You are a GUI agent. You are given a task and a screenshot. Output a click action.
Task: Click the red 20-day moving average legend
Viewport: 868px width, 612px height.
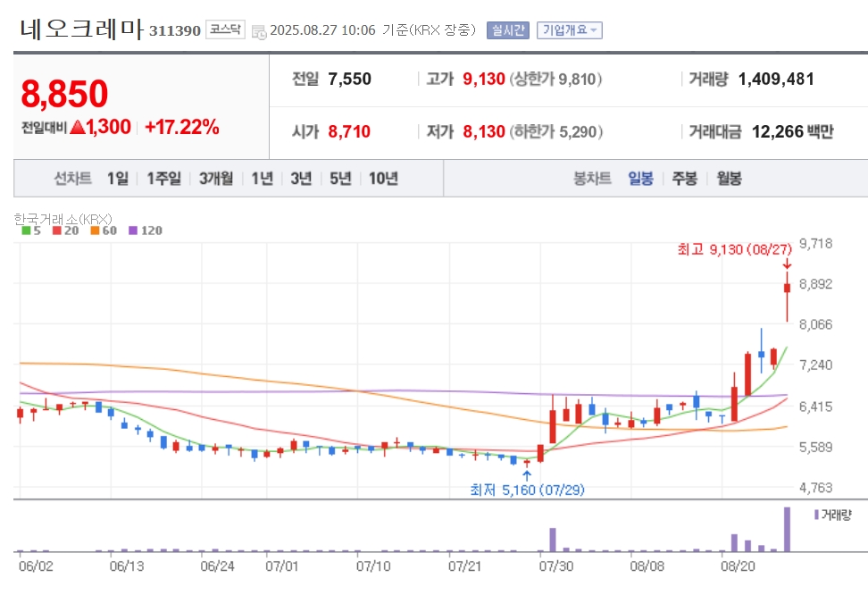pyautogui.click(x=65, y=231)
